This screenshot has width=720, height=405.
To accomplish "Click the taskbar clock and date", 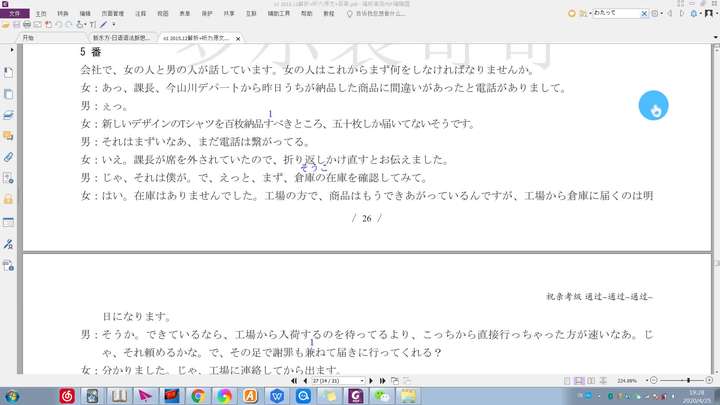I will pos(697,396).
